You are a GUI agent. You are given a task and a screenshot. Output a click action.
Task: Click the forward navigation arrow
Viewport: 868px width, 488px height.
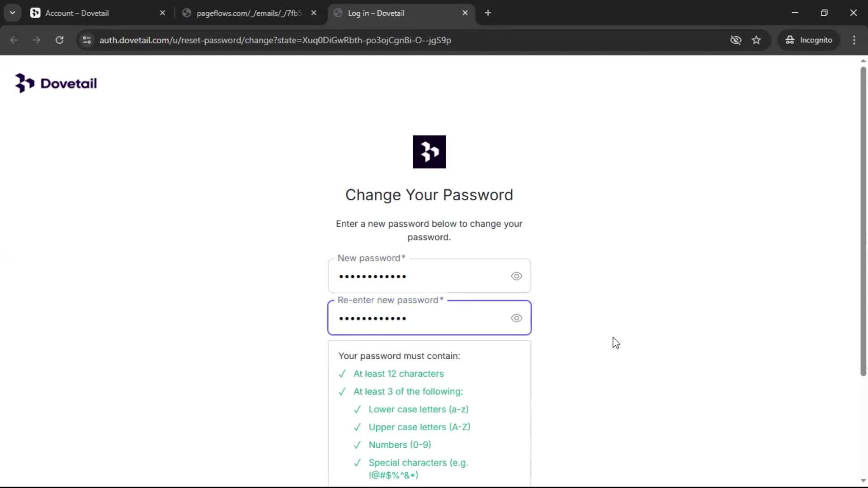[37, 40]
